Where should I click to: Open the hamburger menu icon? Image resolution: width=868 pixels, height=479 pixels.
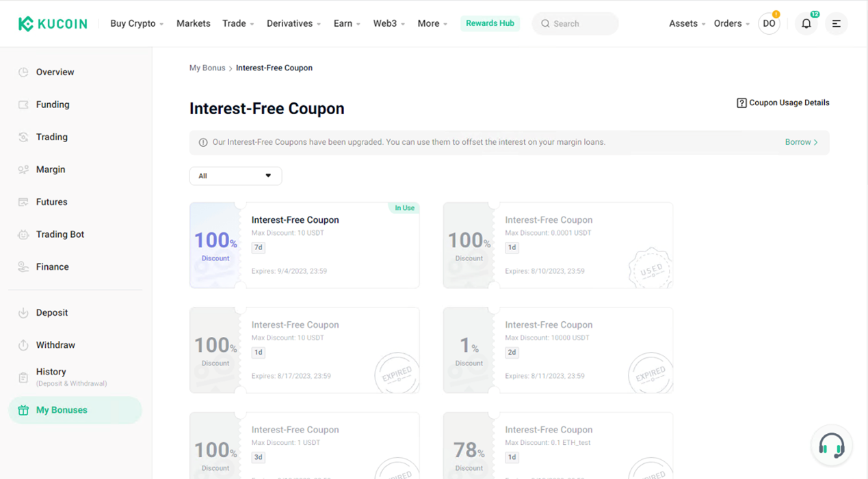tap(837, 24)
